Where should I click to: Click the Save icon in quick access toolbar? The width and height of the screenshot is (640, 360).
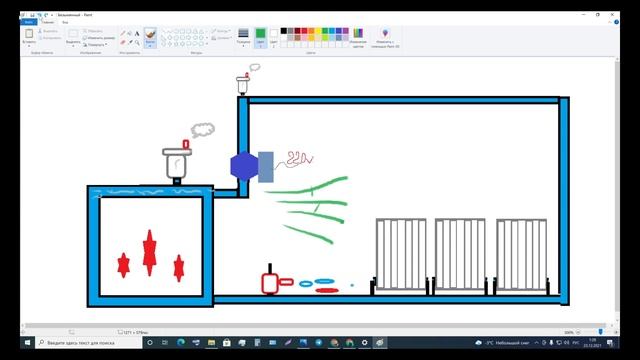[32, 15]
